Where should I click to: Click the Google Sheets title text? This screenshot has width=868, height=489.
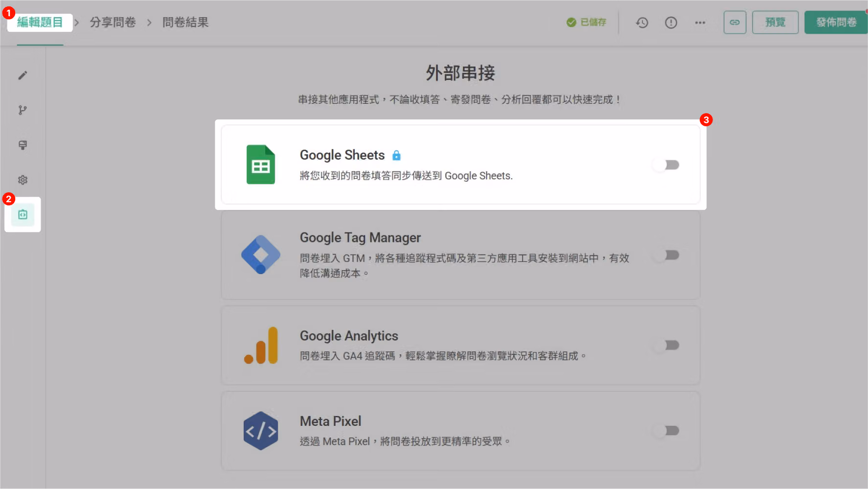(342, 155)
